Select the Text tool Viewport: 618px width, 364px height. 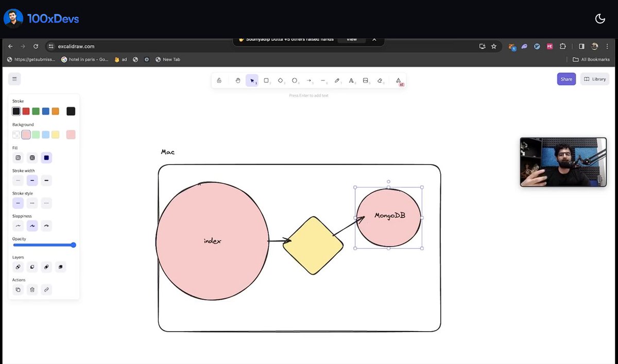coord(352,80)
